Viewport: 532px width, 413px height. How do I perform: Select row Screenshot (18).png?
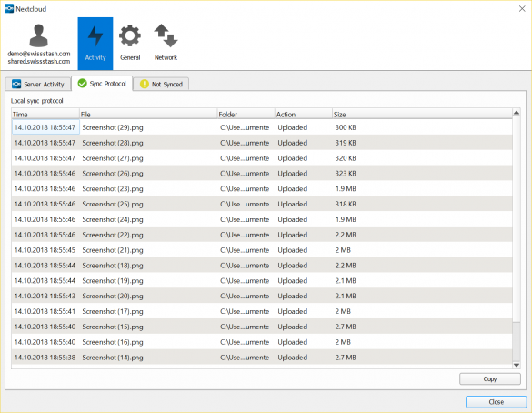click(262, 265)
